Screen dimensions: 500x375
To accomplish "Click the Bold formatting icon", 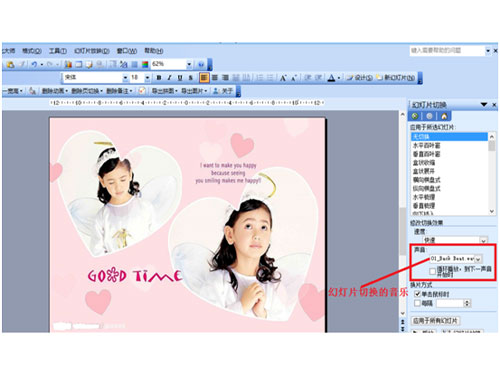I will pyautogui.click(x=159, y=78).
